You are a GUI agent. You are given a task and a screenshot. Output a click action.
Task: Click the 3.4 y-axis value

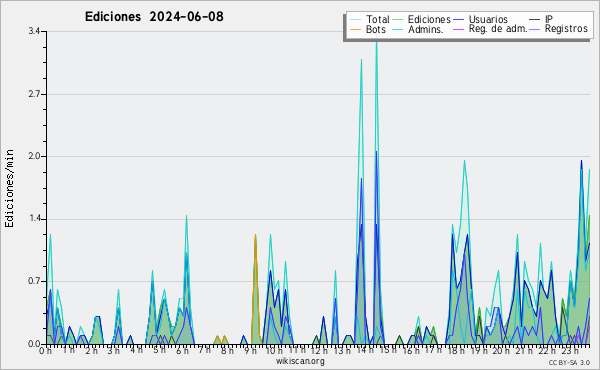point(34,31)
